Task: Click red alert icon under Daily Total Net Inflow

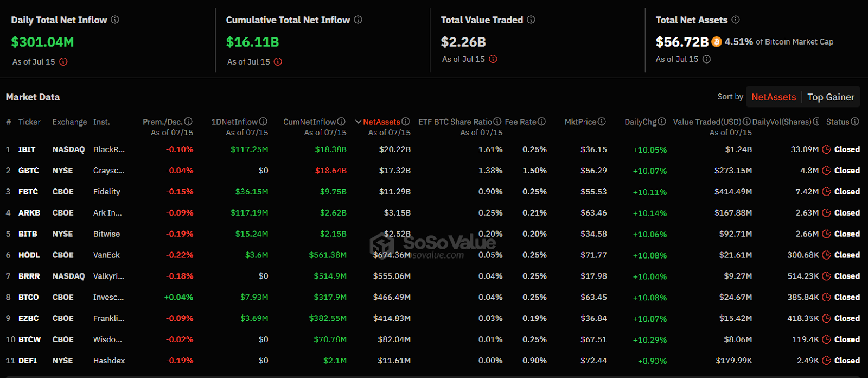Action: pos(63,61)
